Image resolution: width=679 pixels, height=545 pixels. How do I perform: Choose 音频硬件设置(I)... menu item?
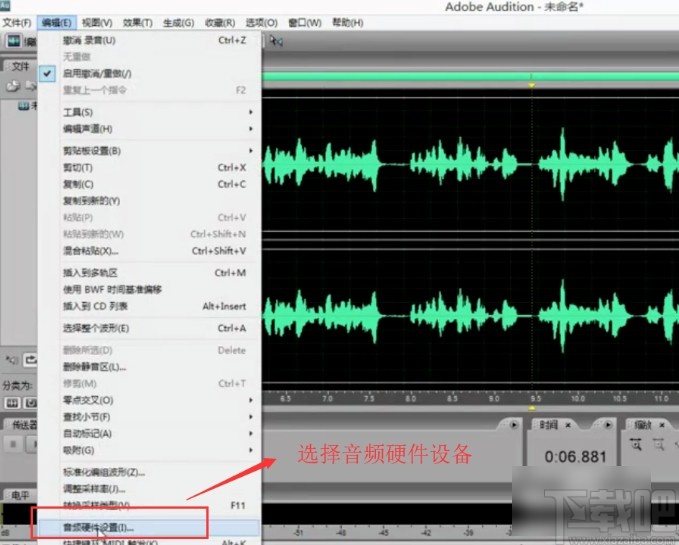(x=149, y=528)
